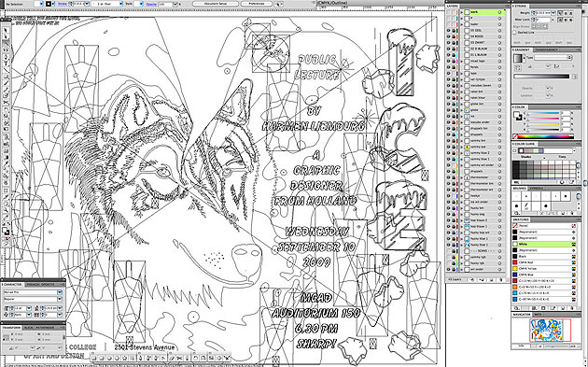
Task: Switch to the Transparency tab
Action: pos(546,49)
